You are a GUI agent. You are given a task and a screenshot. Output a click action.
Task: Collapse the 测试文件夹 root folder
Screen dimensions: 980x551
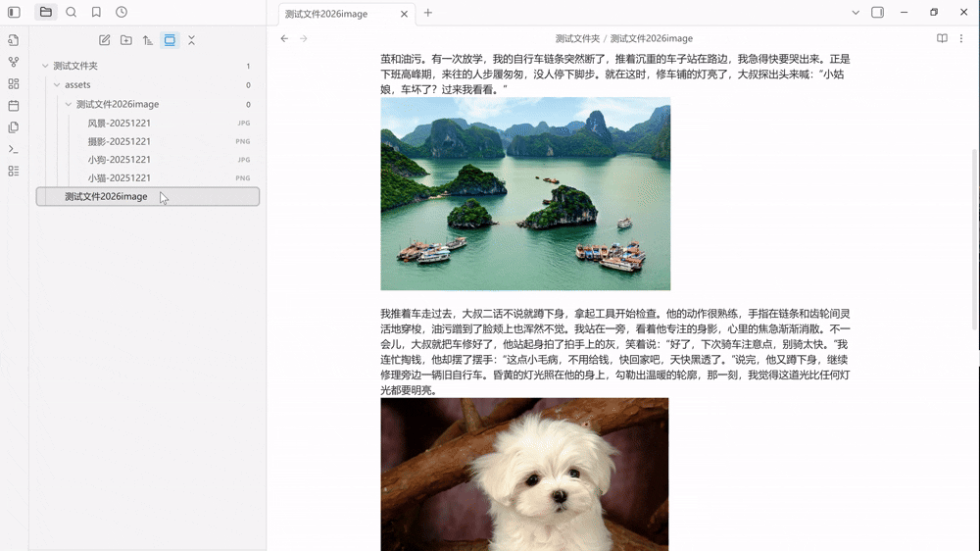click(45, 66)
